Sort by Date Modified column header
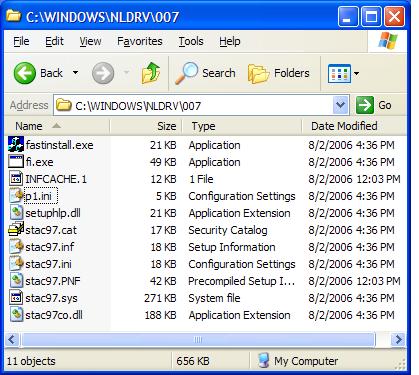Image resolution: width=419 pixels, height=375 pixels. [354, 126]
